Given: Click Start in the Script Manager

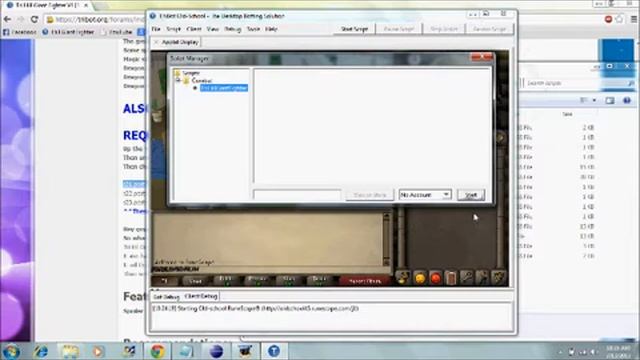Looking at the screenshot, I should pos(471,195).
